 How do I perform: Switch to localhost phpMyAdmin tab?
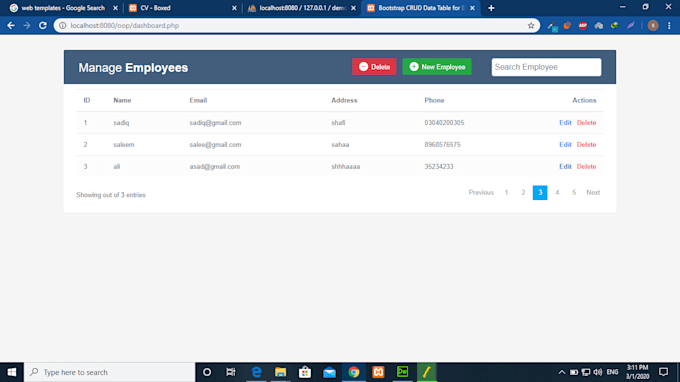click(x=302, y=8)
